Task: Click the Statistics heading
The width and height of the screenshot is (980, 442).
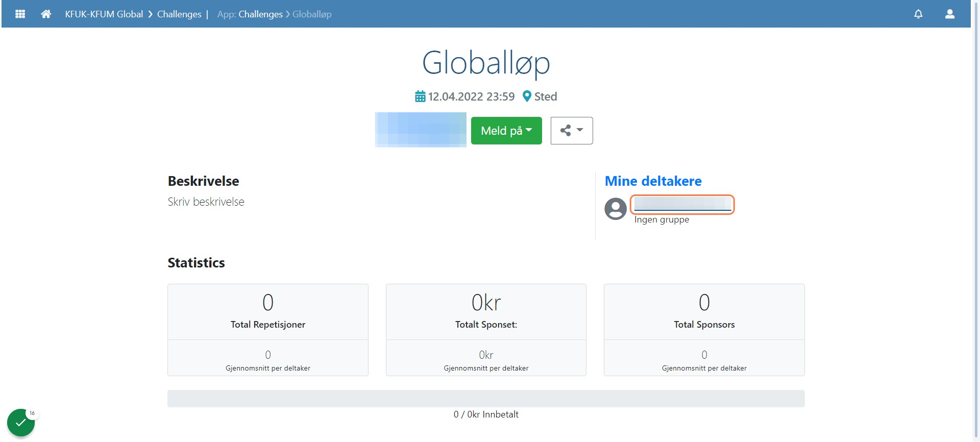Action: [x=197, y=263]
